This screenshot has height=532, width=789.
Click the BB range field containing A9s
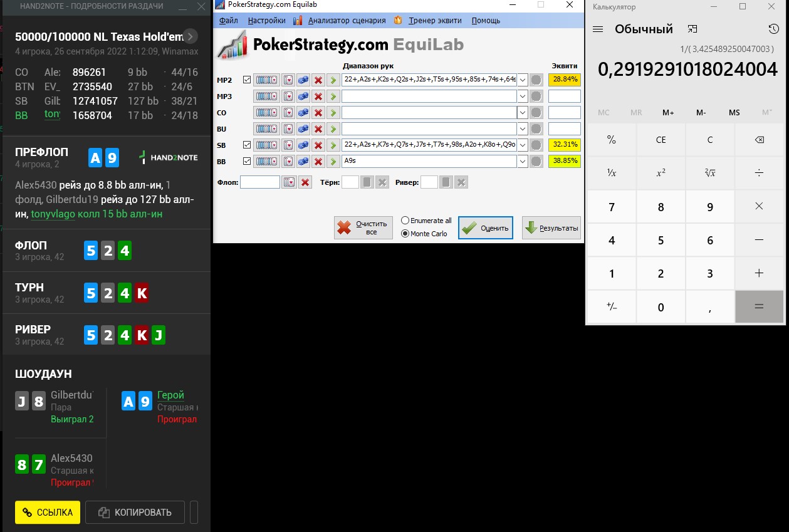coord(429,161)
